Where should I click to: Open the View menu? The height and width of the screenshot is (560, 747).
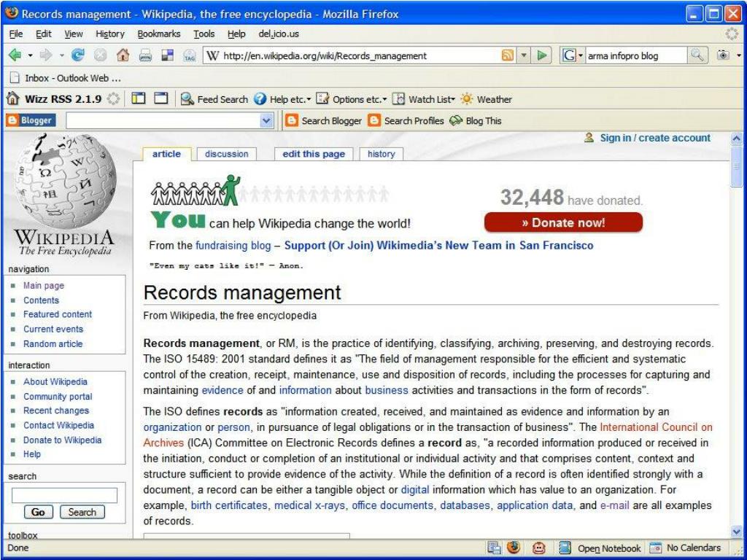[x=74, y=34]
